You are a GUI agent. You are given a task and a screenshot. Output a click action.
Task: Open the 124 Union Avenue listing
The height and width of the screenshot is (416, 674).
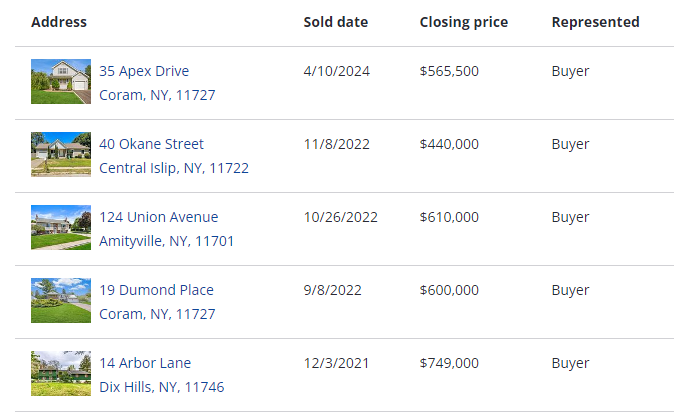coord(159,217)
